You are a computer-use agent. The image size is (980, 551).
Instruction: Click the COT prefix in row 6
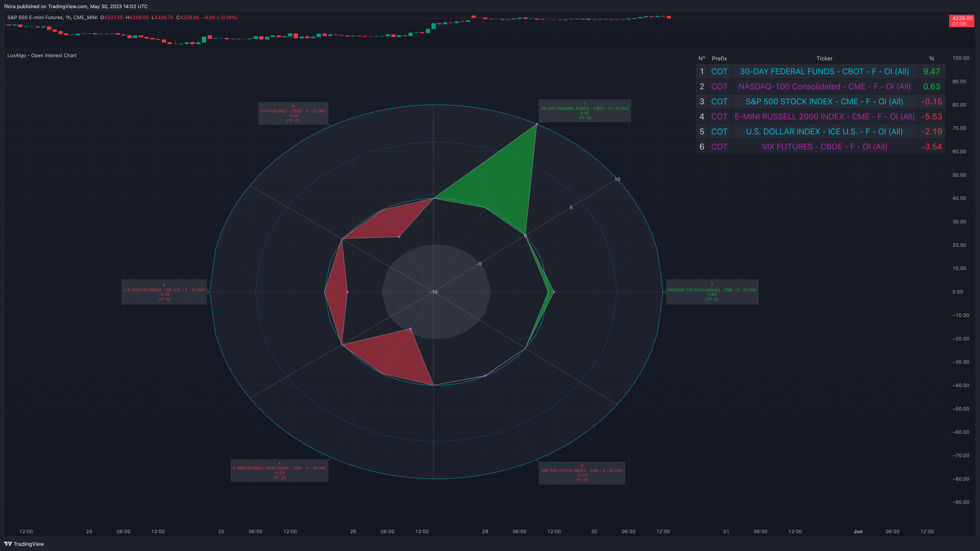pos(719,147)
